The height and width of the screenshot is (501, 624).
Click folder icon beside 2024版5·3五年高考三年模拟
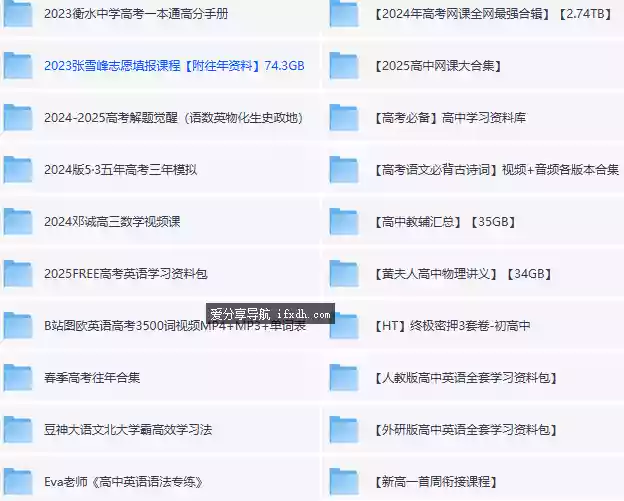[x=18, y=170]
